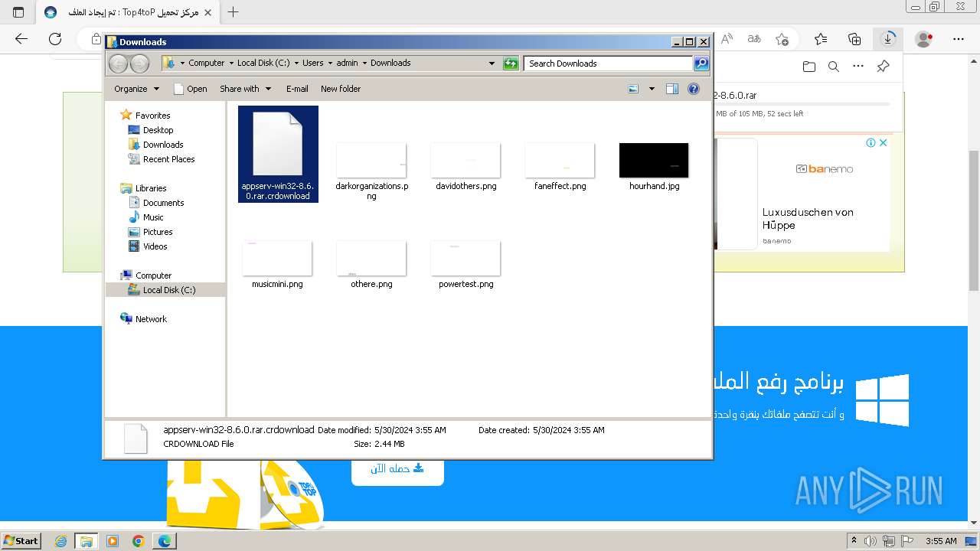Viewport: 980px width, 551px height.
Task: Open Edge tab actions menu icon
Action: (18, 12)
